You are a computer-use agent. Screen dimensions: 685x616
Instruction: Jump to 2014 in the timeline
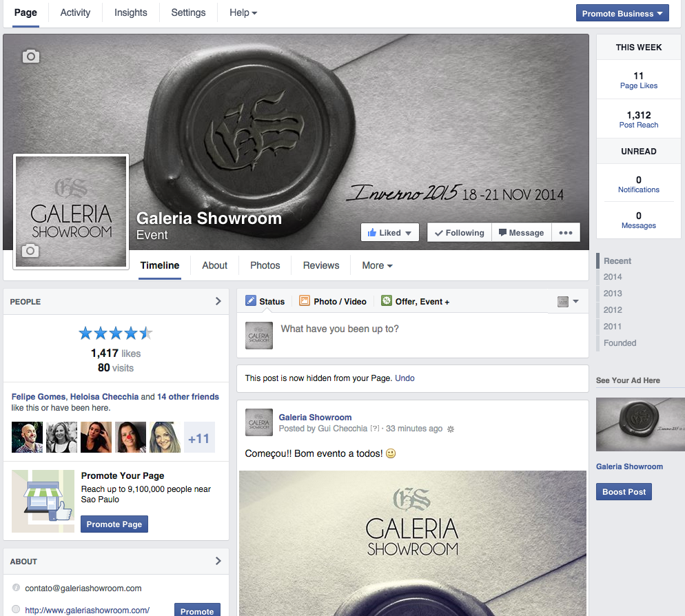(613, 277)
